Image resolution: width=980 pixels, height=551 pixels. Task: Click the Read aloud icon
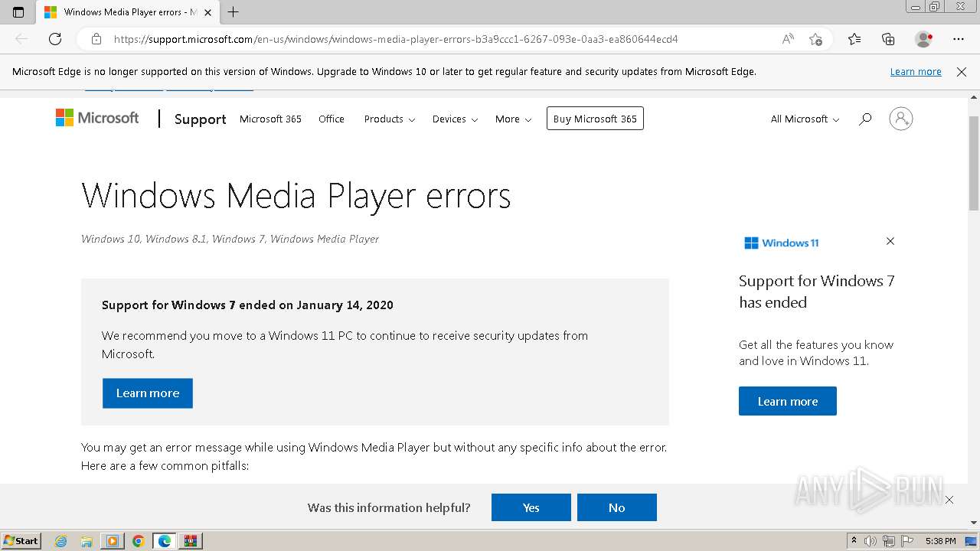(x=788, y=39)
